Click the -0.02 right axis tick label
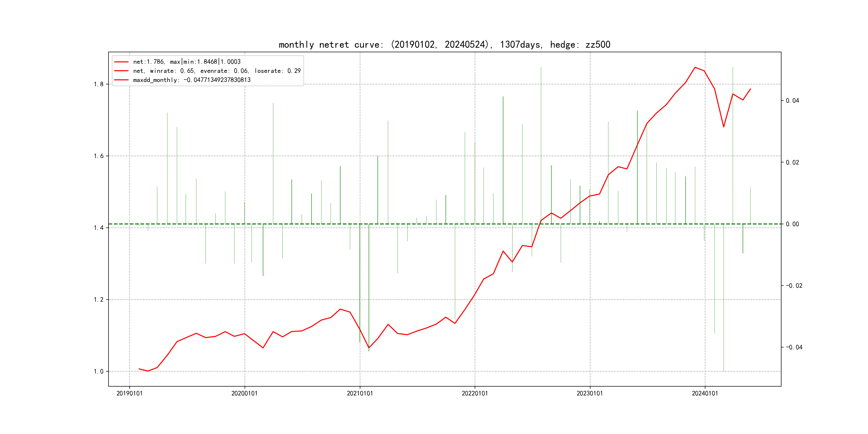This screenshot has width=868, height=434. (794, 285)
